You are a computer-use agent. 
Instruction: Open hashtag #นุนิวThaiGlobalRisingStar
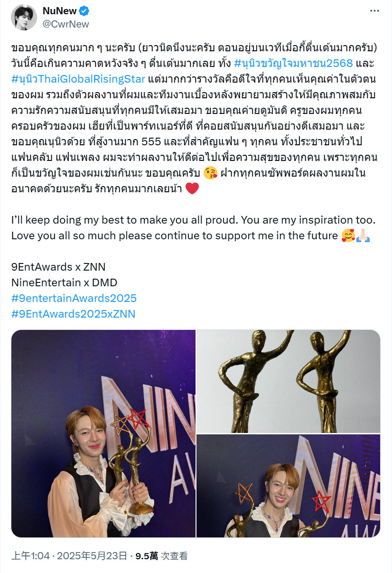click(79, 78)
